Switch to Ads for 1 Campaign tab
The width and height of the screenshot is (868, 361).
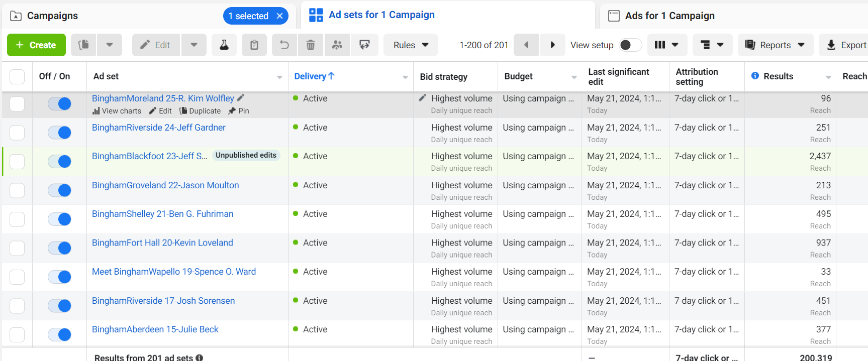click(x=669, y=16)
